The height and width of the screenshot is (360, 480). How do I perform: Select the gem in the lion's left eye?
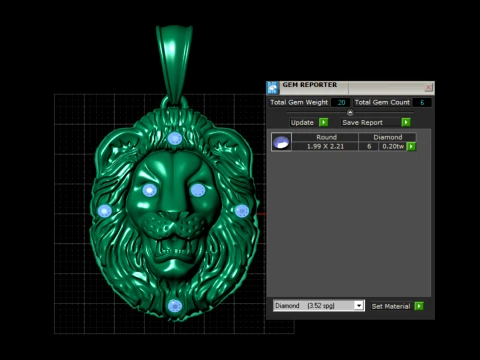(x=150, y=190)
